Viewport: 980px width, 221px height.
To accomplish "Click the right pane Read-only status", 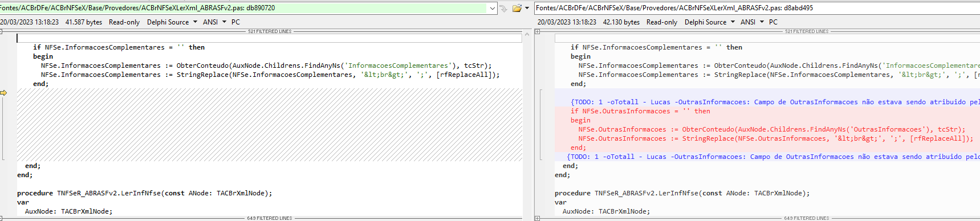I will point(662,22).
